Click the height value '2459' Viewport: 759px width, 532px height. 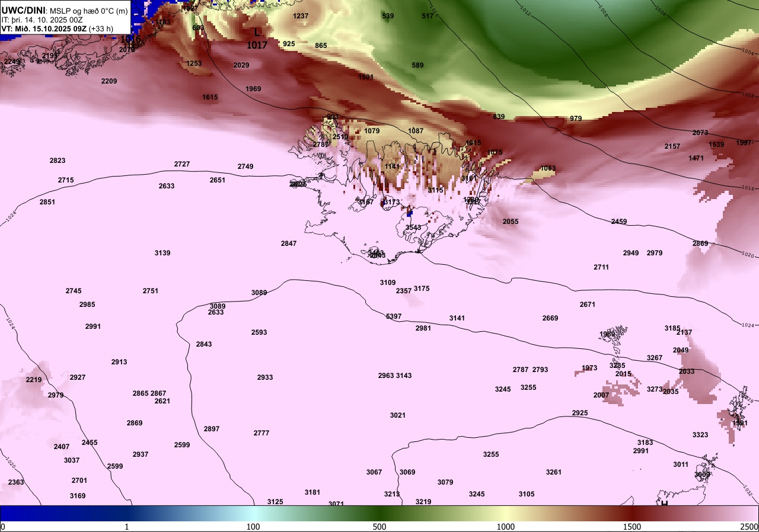(x=619, y=222)
